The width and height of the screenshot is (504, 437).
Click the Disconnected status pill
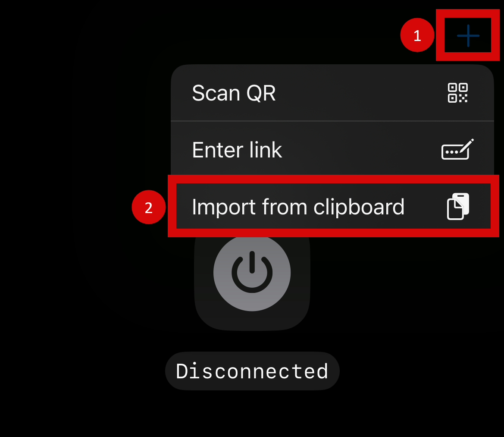coord(252,371)
